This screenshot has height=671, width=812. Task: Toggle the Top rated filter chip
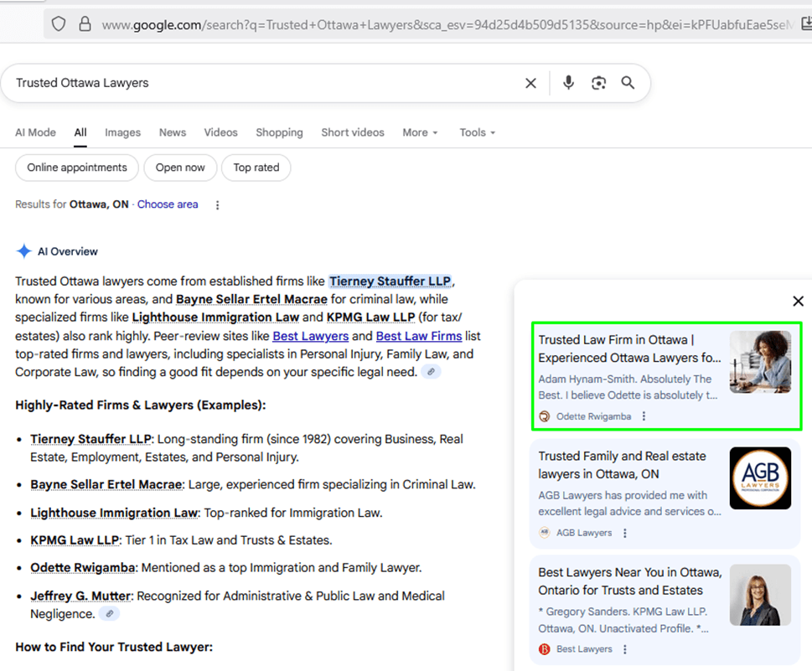256,168
